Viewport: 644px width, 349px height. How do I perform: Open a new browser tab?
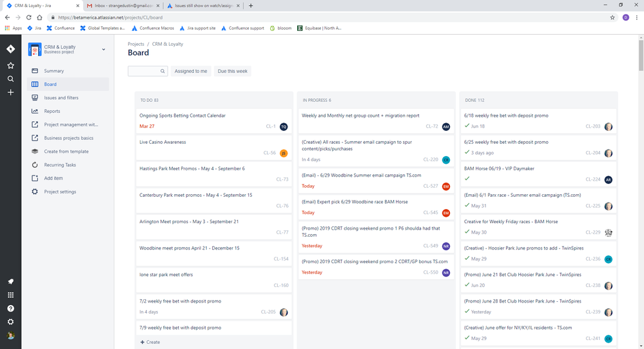tap(251, 6)
